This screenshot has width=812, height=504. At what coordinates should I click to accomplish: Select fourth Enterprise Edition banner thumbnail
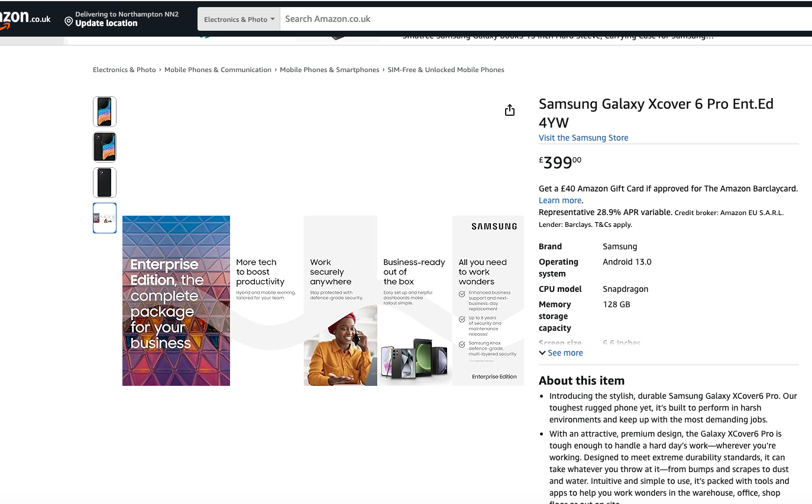105,218
